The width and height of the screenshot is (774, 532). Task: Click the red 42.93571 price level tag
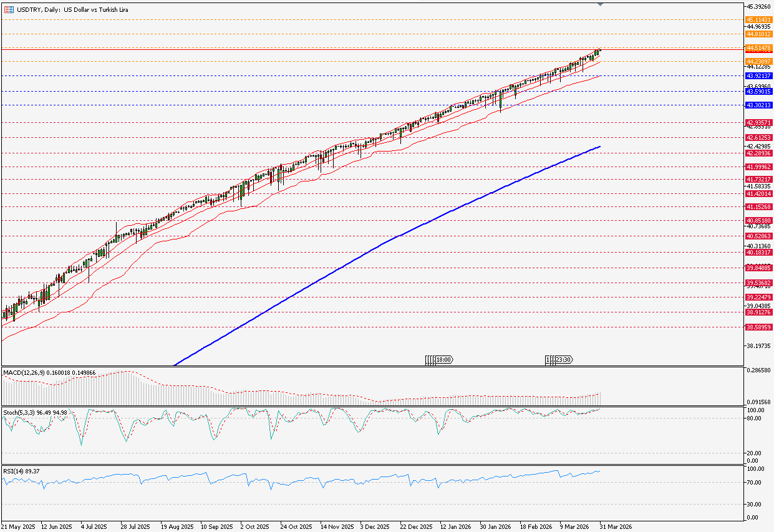[759, 122]
